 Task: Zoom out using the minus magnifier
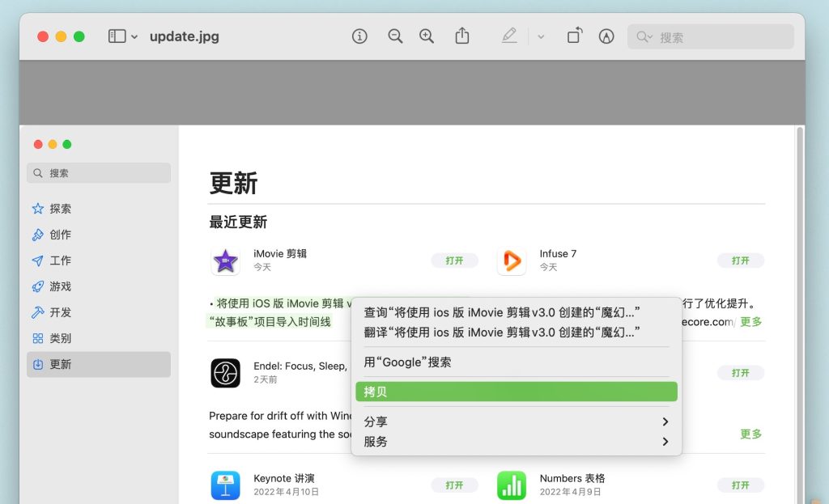point(395,36)
